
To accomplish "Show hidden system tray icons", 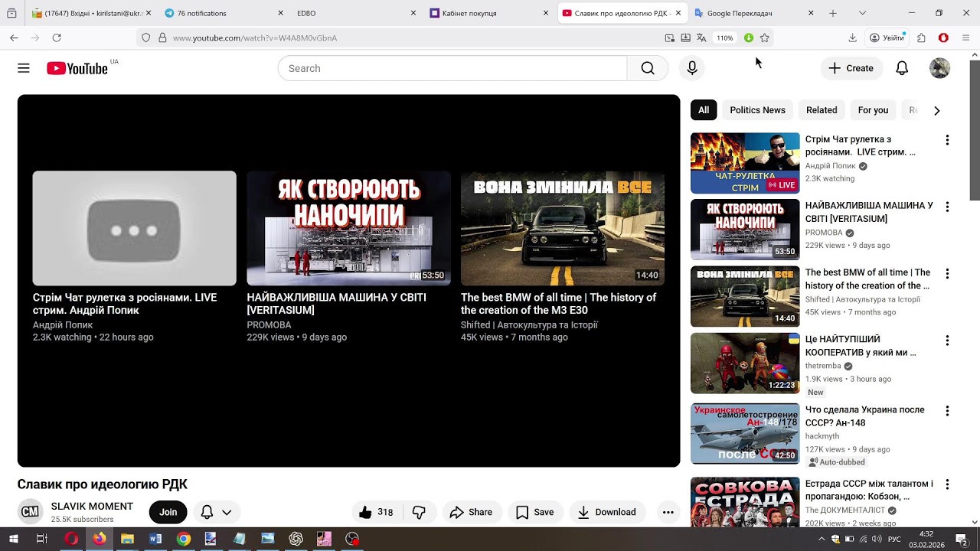I will click(822, 539).
